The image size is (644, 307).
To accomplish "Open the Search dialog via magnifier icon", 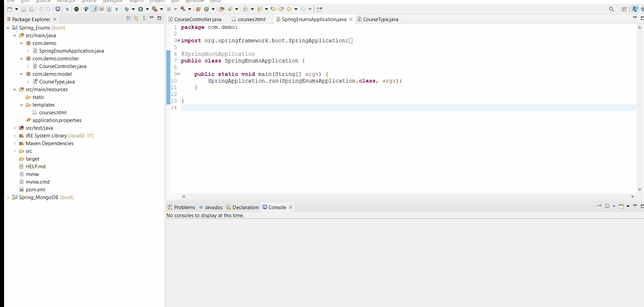I will coord(612,9).
